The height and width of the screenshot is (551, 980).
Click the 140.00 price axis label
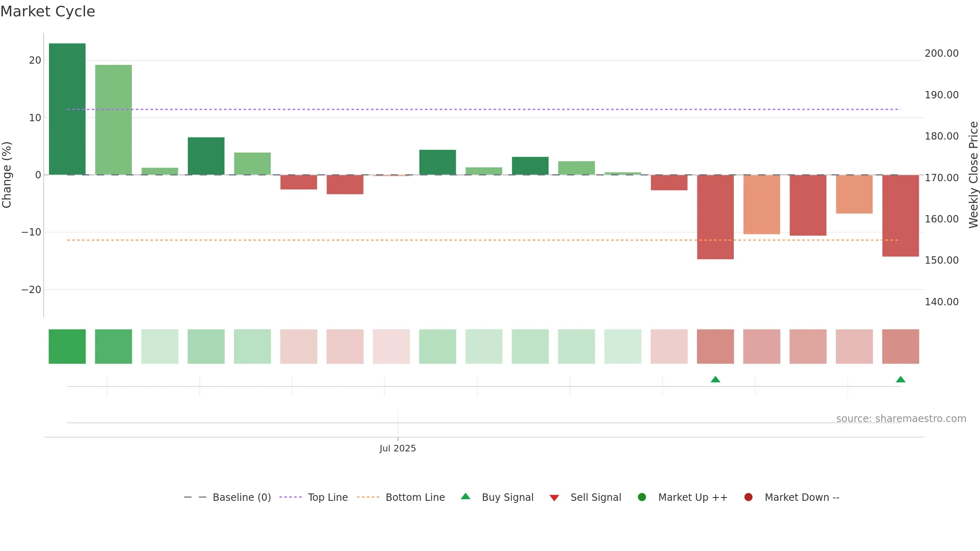pyautogui.click(x=942, y=302)
